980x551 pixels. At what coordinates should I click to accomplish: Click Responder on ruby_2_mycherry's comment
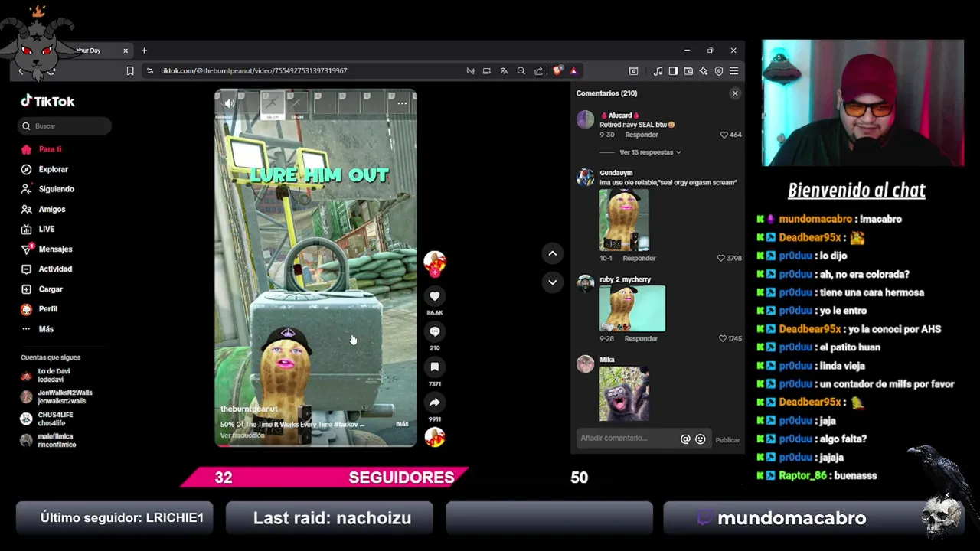pos(641,338)
